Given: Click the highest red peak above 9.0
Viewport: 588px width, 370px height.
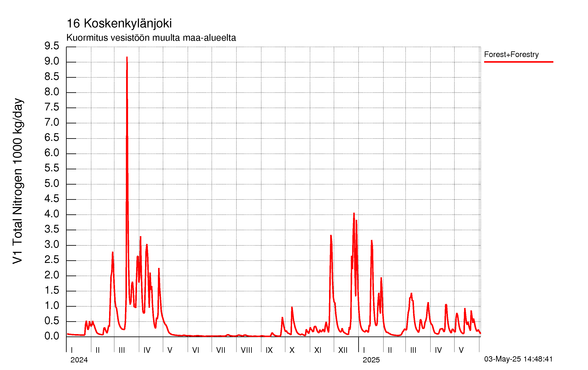Looking at the screenshot, I should [x=127, y=58].
